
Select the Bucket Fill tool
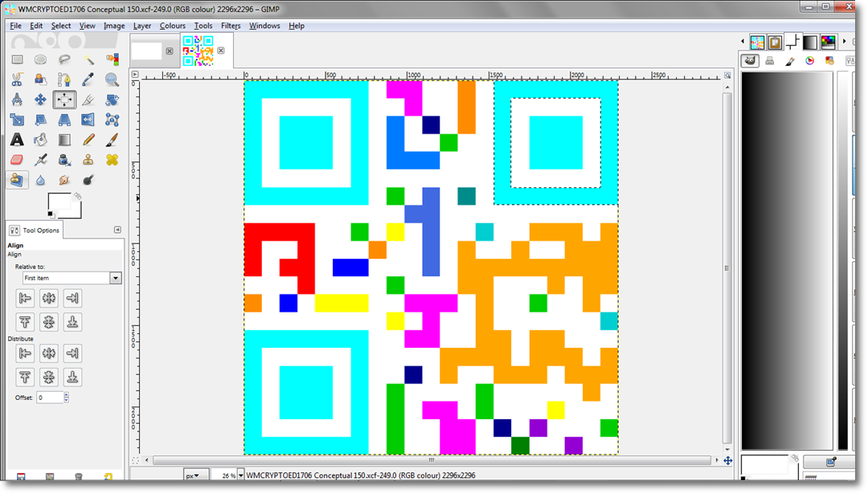click(x=40, y=140)
